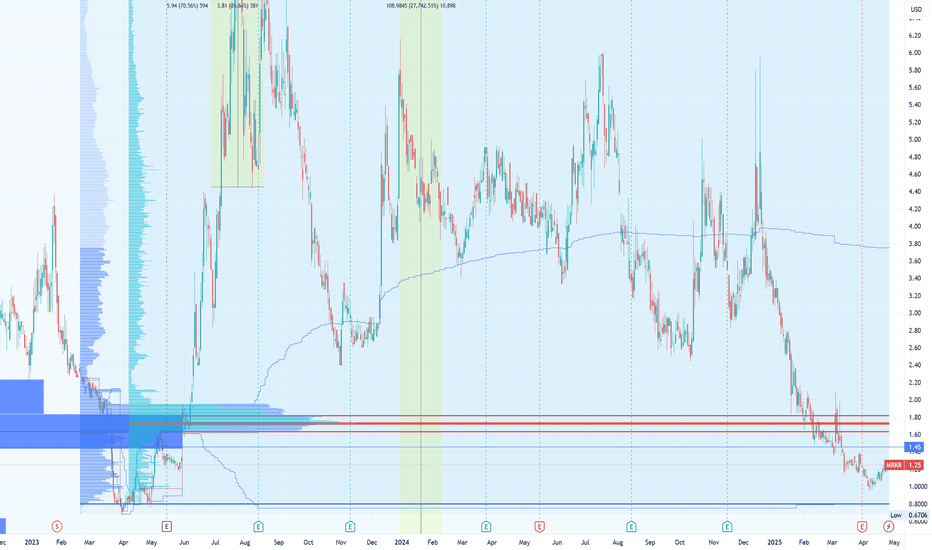This screenshot has height=550, width=932.
Task: Click the 4.00 value on price scale
Action: click(914, 227)
